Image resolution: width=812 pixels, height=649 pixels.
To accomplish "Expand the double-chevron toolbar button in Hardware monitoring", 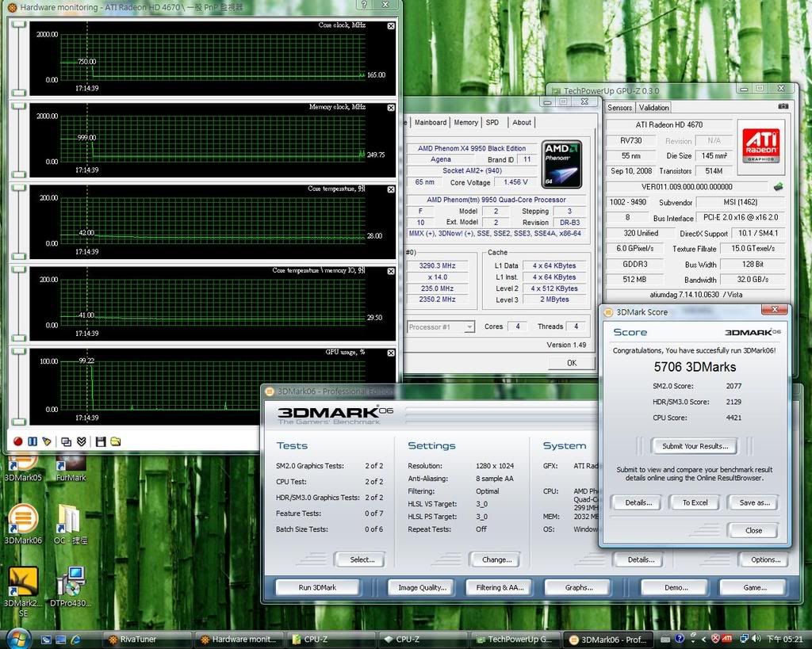I will (82, 441).
